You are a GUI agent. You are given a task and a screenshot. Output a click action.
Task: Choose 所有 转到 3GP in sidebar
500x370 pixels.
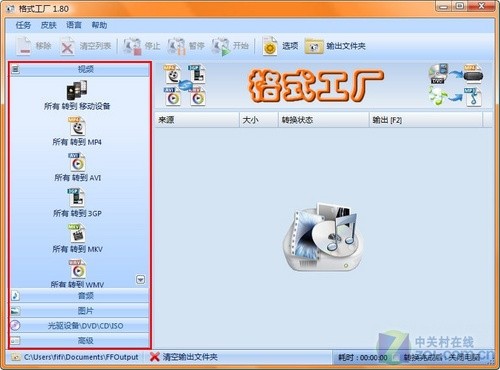point(77,203)
